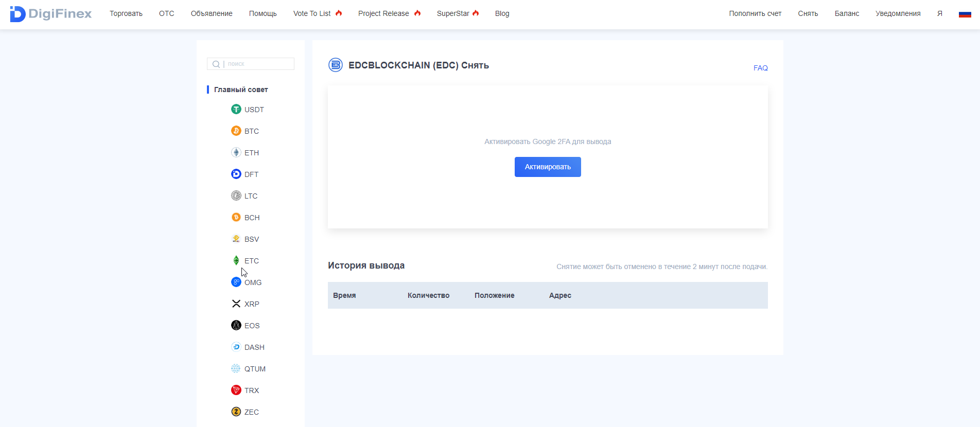The image size is (980, 427).
Task: Select BCH in the coin list
Action: click(x=252, y=218)
